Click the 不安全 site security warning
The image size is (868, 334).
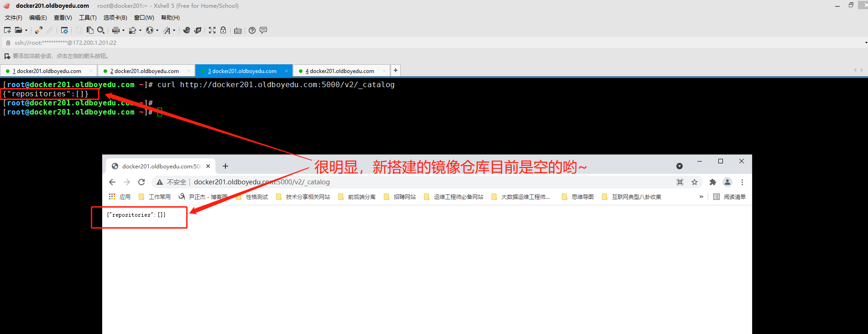coord(172,182)
